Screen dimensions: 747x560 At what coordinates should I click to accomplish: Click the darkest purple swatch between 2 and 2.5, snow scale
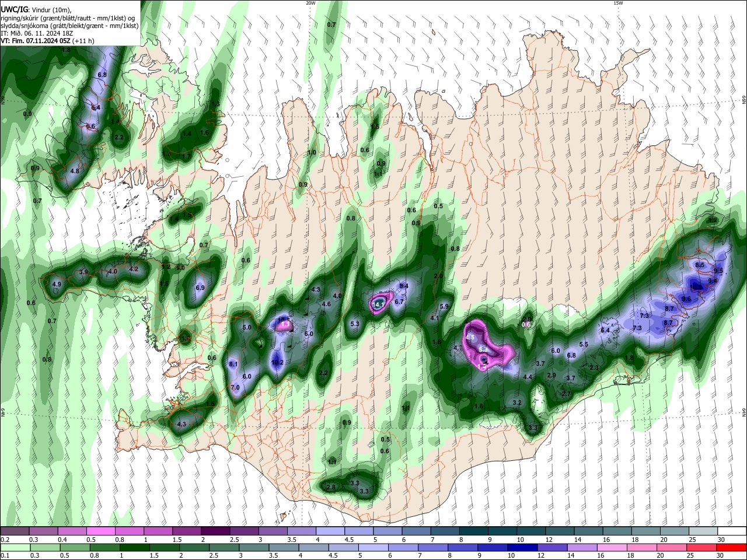pyautogui.click(x=215, y=531)
